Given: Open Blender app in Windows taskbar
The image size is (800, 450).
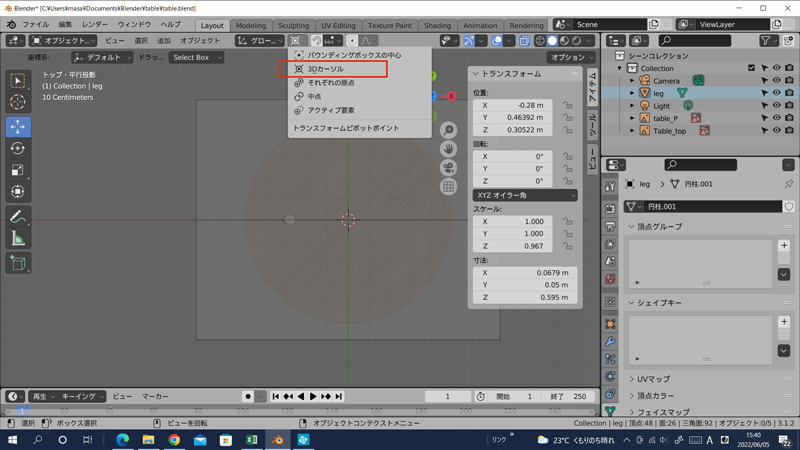Looking at the screenshot, I should [278, 440].
